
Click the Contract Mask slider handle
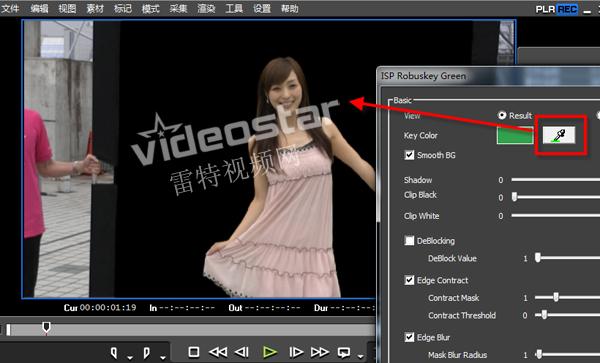tap(556, 297)
